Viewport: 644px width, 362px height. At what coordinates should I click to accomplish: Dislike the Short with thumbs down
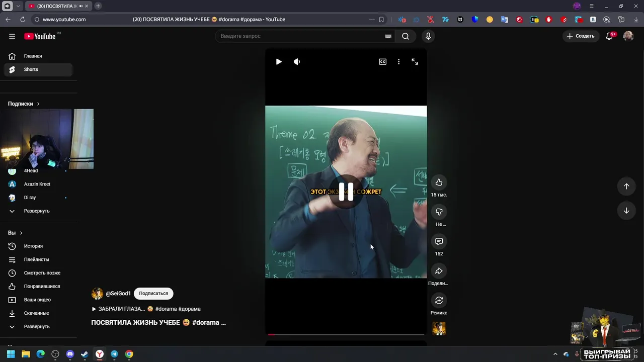(x=439, y=212)
